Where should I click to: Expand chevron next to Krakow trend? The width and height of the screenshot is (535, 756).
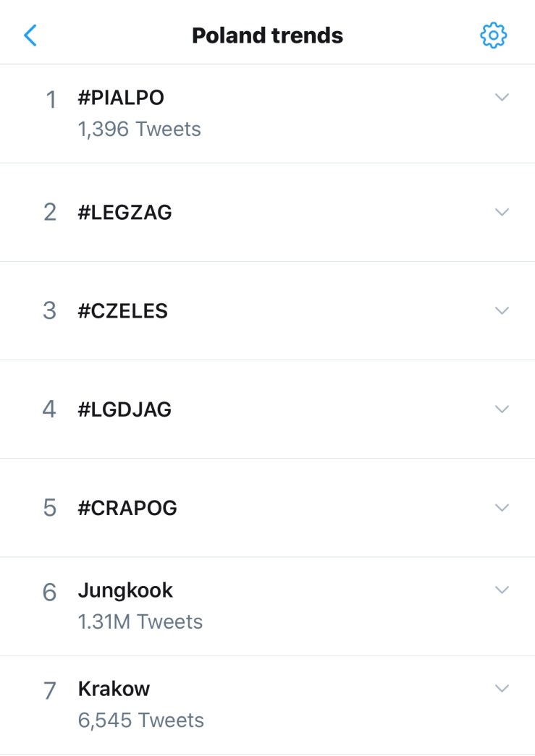point(502,688)
